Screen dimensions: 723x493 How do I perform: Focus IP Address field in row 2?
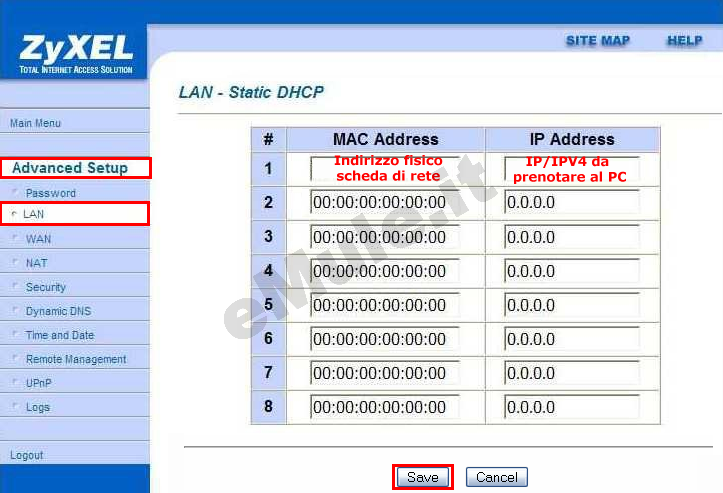click(x=572, y=202)
